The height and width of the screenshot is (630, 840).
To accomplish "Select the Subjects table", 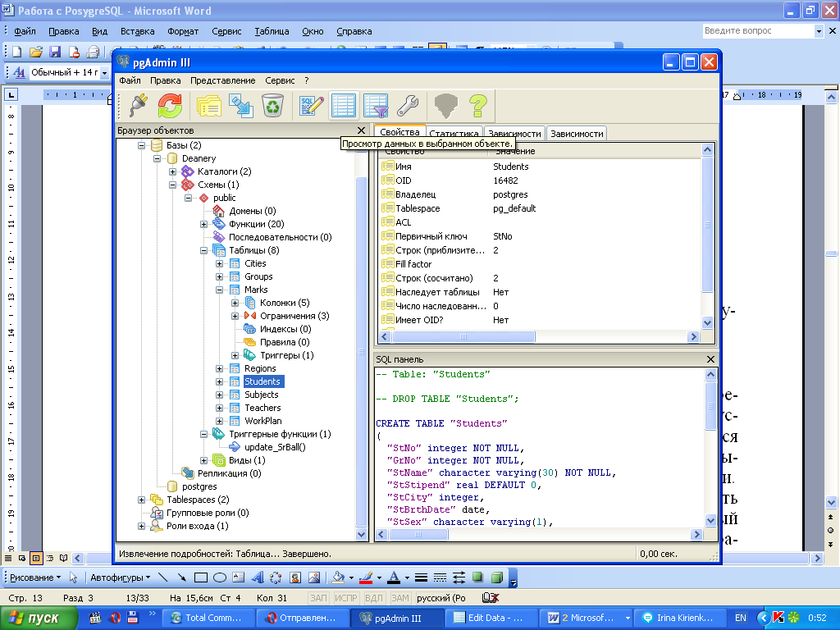I will pos(262,395).
